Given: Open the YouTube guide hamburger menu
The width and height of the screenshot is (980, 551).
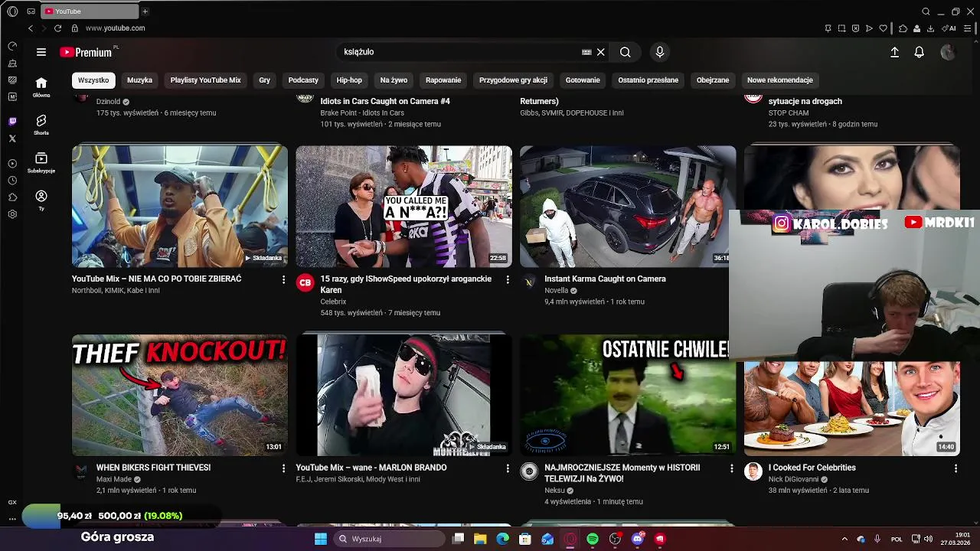Looking at the screenshot, I should click(x=41, y=52).
